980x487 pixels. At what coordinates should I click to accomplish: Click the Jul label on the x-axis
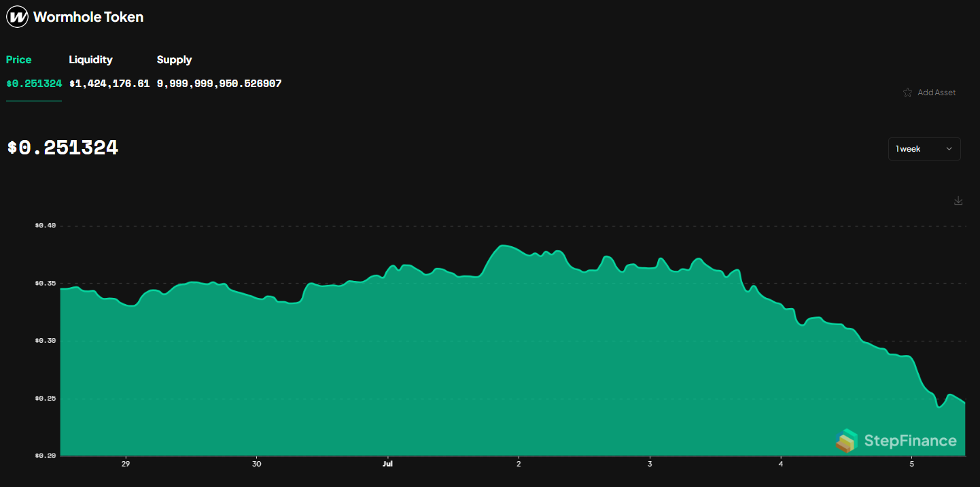click(x=387, y=464)
